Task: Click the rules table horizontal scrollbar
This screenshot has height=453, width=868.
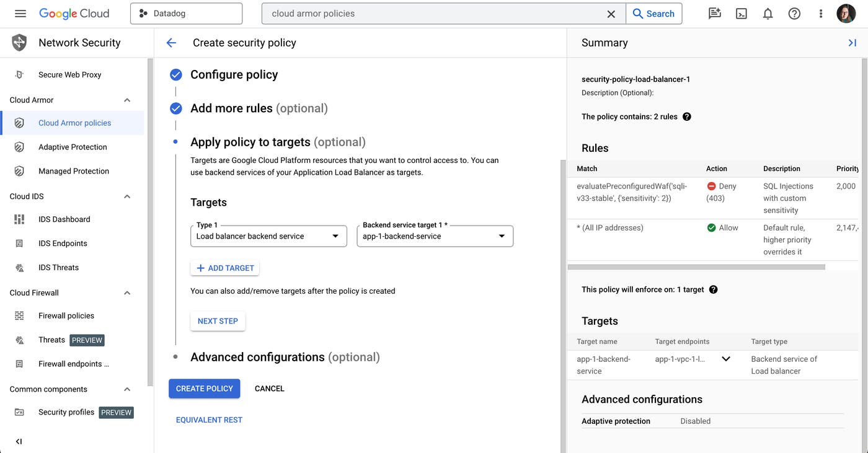Action: click(696, 267)
